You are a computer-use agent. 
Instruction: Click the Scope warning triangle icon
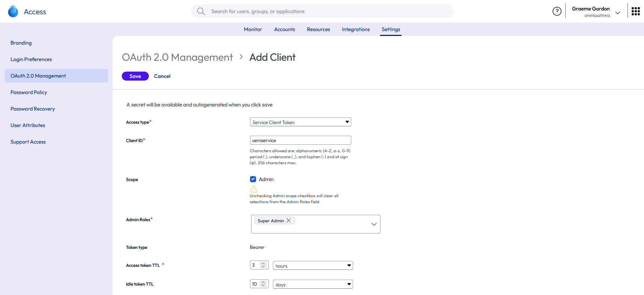point(254,189)
